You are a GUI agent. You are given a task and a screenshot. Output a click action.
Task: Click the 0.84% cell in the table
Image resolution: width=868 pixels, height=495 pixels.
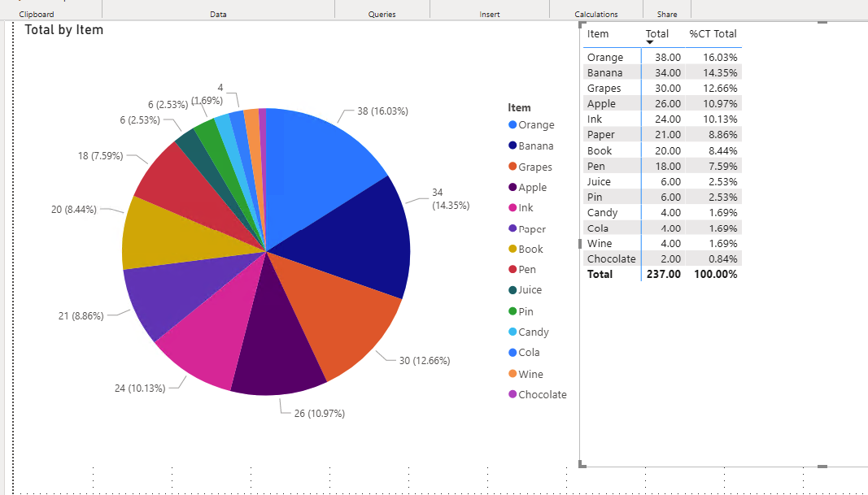pyautogui.click(x=723, y=258)
